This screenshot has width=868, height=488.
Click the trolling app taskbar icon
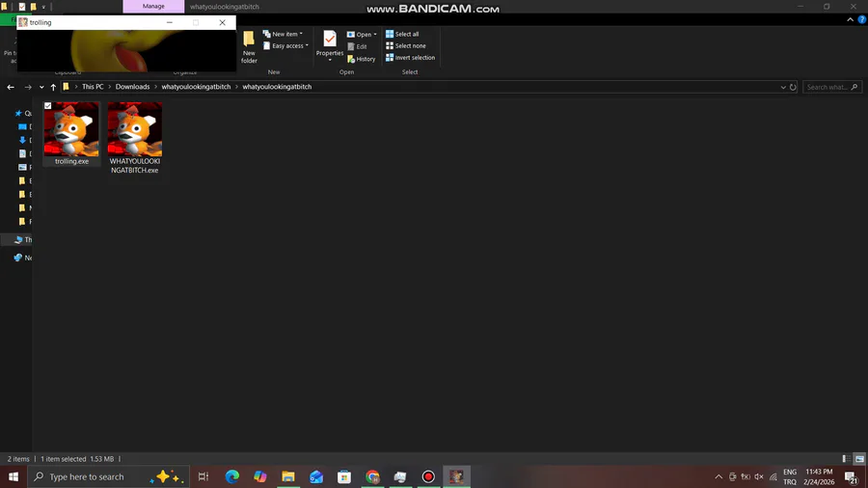click(x=457, y=476)
